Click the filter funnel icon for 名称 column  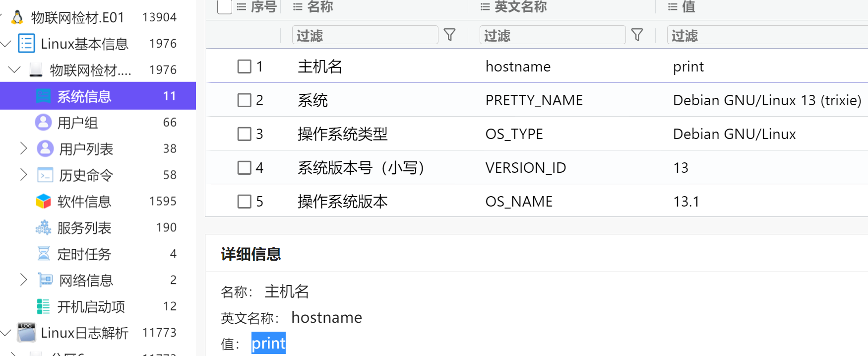pyautogui.click(x=449, y=35)
